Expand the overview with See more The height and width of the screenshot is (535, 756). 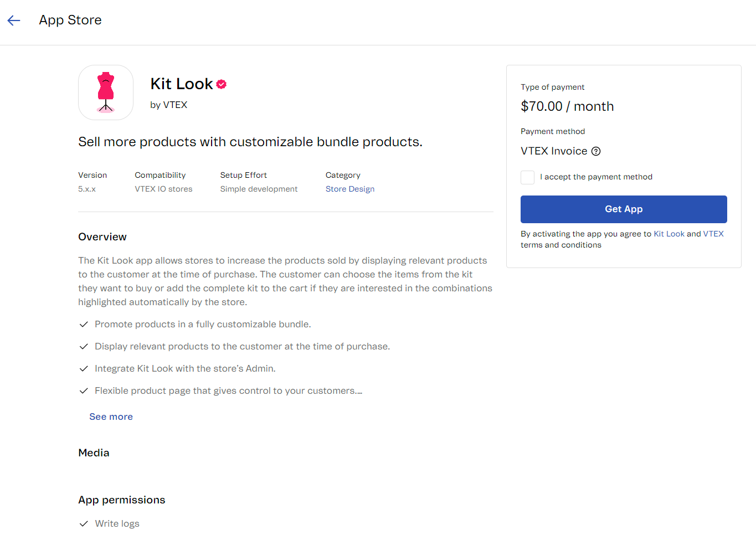coord(111,417)
